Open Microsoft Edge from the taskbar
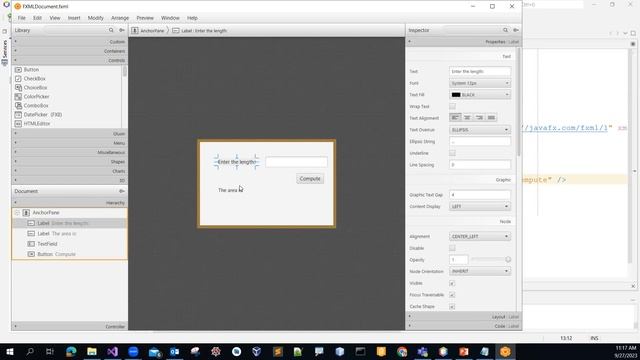This screenshot has width=640, height=360. coord(71,351)
